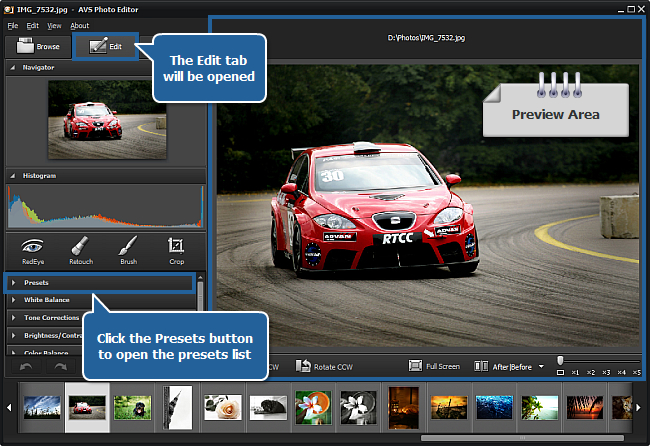Click the redo arrow button
The width and height of the screenshot is (650, 446).
pos(61,367)
